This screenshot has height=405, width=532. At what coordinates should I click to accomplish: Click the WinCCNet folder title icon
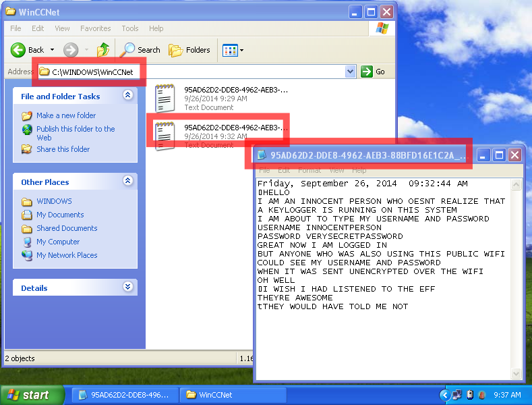tap(11, 12)
